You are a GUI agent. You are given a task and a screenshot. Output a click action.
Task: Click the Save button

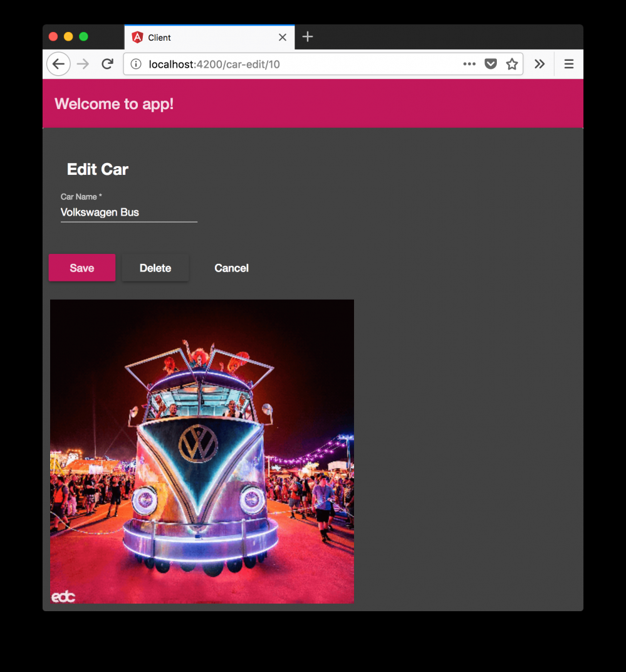point(82,268)
